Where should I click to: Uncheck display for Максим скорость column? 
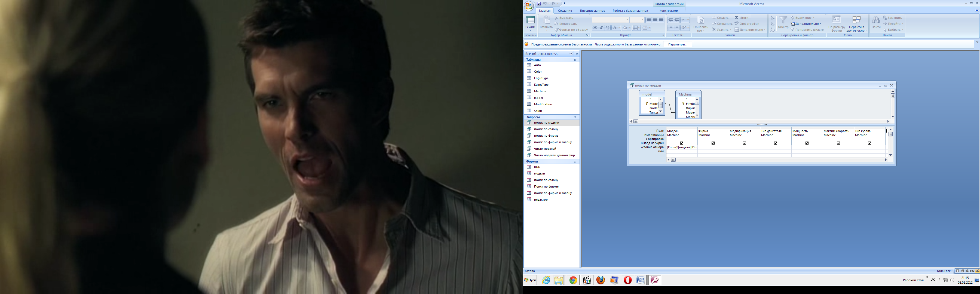tap(838, 143)
